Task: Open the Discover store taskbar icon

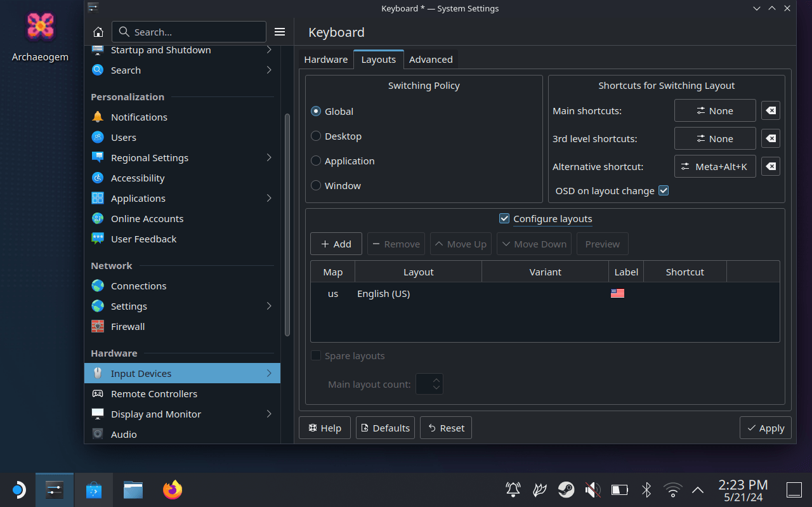Action: click(x=94, y=490)
